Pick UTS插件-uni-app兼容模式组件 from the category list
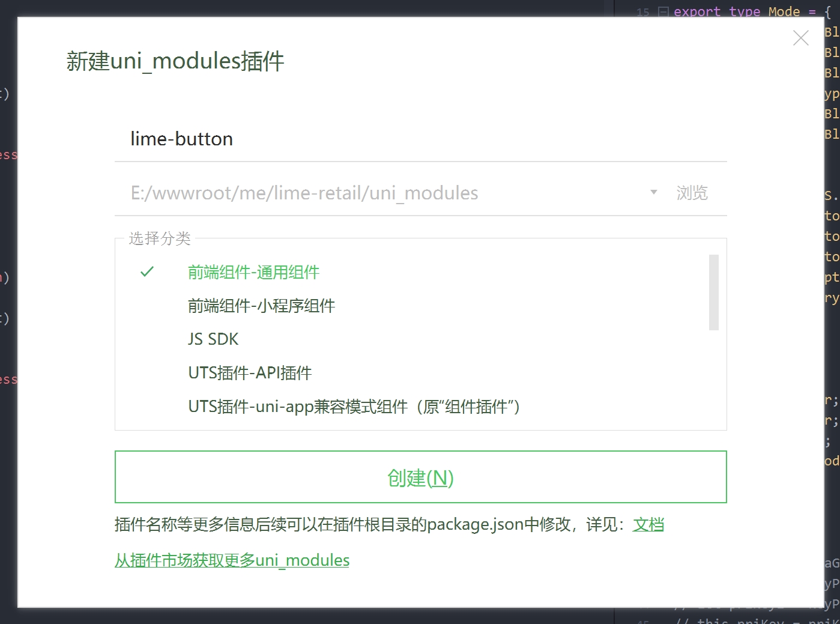The width and height of the screenshot is (840, 624). tap(354, 407)
